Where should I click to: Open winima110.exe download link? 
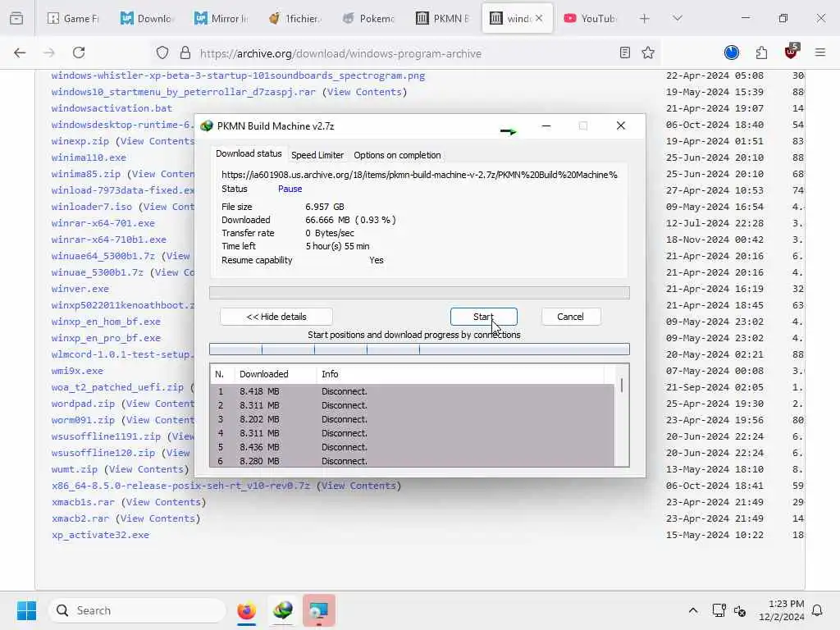click(x=89, y=157)
